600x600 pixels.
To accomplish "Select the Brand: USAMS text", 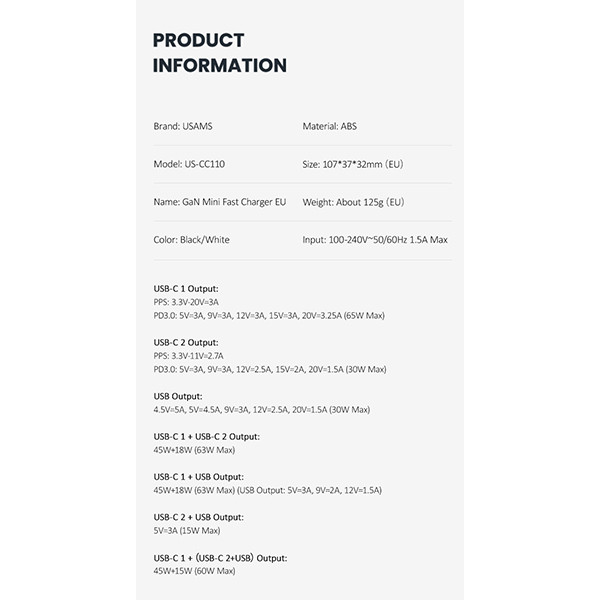I will tap(181, 127).
